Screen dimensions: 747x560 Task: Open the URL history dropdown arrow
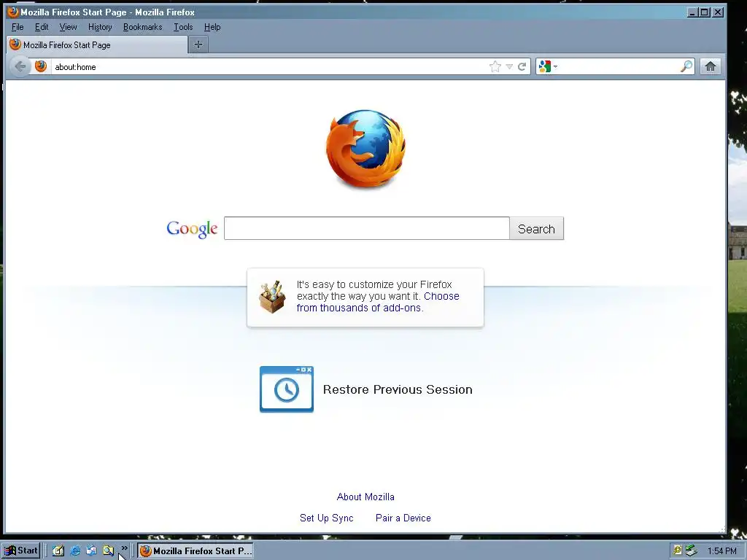509,66
